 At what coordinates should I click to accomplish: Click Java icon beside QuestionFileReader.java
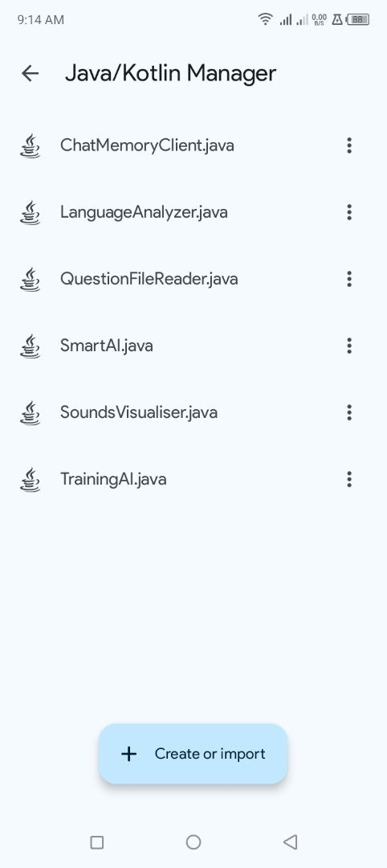coord(30,279)
